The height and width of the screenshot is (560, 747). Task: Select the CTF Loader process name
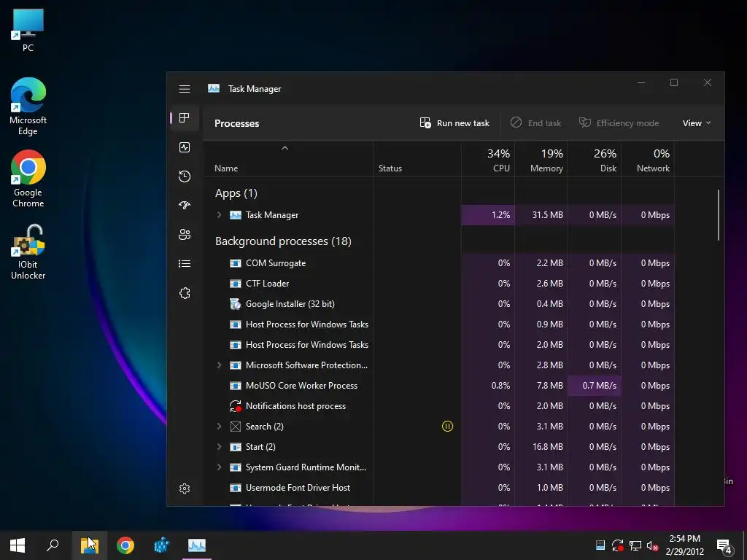(267, 284)
